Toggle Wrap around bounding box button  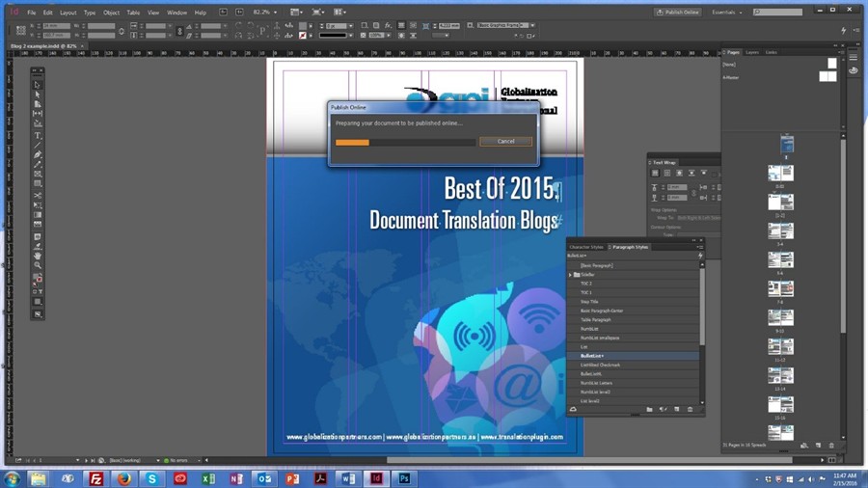coord(667,174)
